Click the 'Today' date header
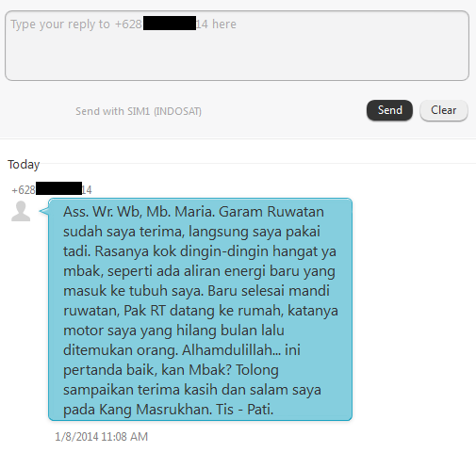476x452 pixels. (24, 164)
